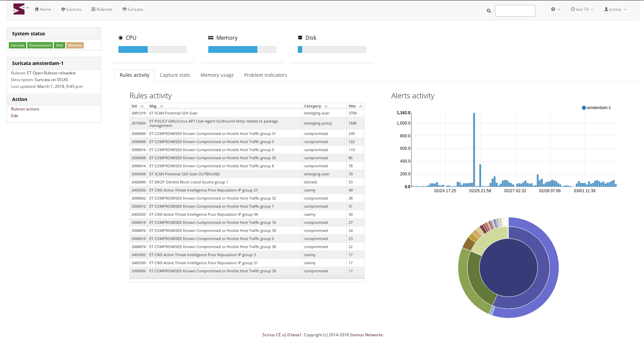Open the Rulesets page

(102, 9)
